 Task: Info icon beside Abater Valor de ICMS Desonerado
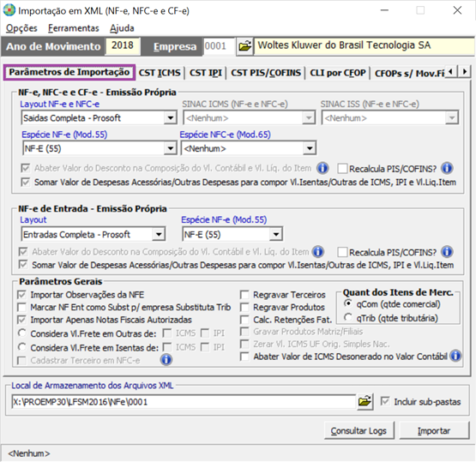point(455,356)
